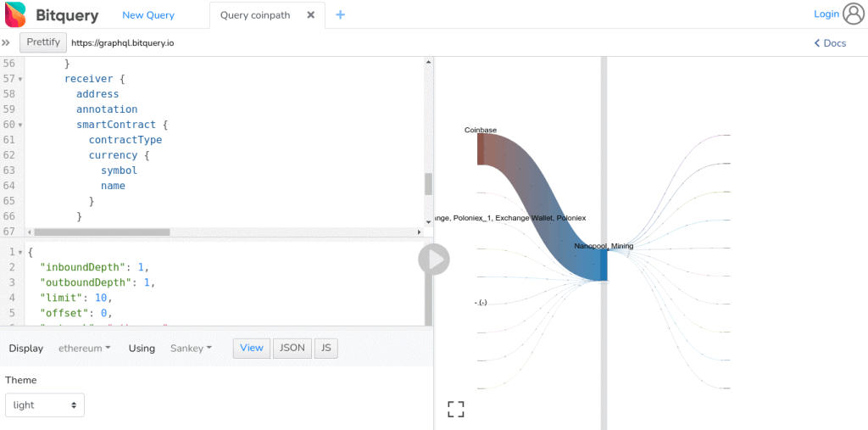Click the Prettify button

pyautogui.click(x=43, y=42)
